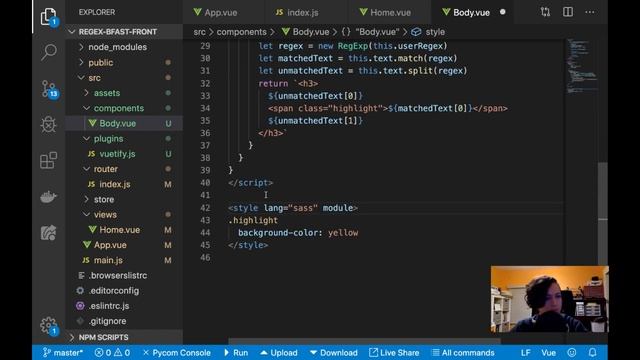Switch to the App.vue tab
Image resolution: width=640 pixels, height=360 pixels.
221,12
